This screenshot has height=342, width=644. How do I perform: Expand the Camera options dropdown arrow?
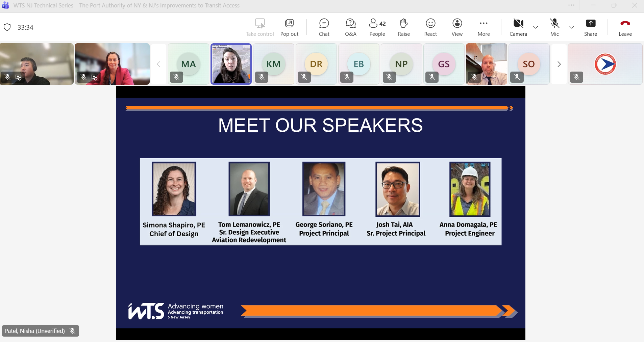[536, 27]
